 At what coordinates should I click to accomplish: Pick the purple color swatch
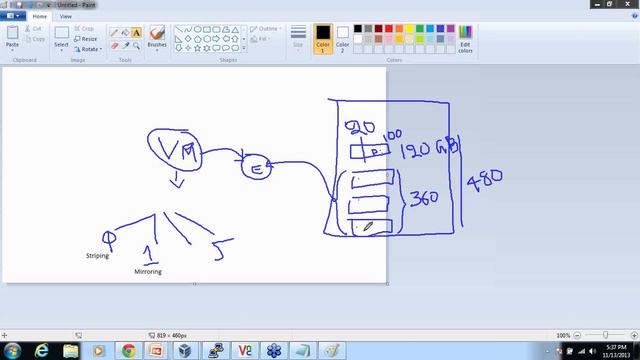pos(451,29)
